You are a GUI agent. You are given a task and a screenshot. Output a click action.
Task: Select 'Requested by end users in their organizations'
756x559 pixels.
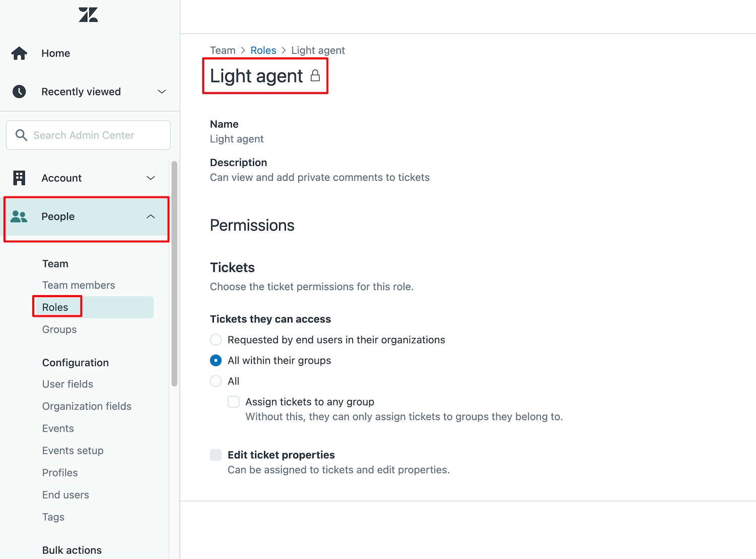tap(216, 340)
